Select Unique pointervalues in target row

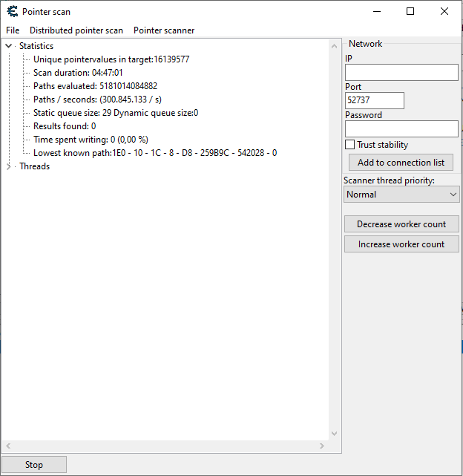111,59
